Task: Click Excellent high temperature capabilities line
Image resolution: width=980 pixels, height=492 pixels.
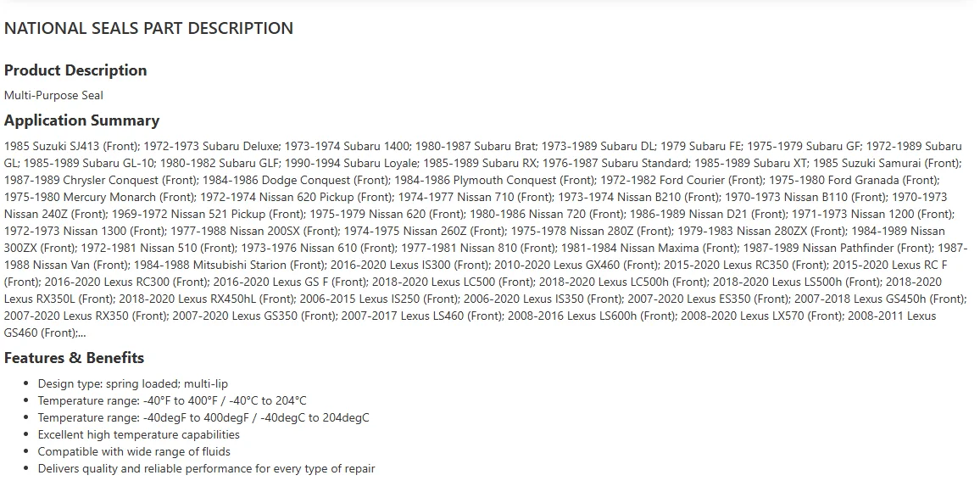Action: point(139,434)
